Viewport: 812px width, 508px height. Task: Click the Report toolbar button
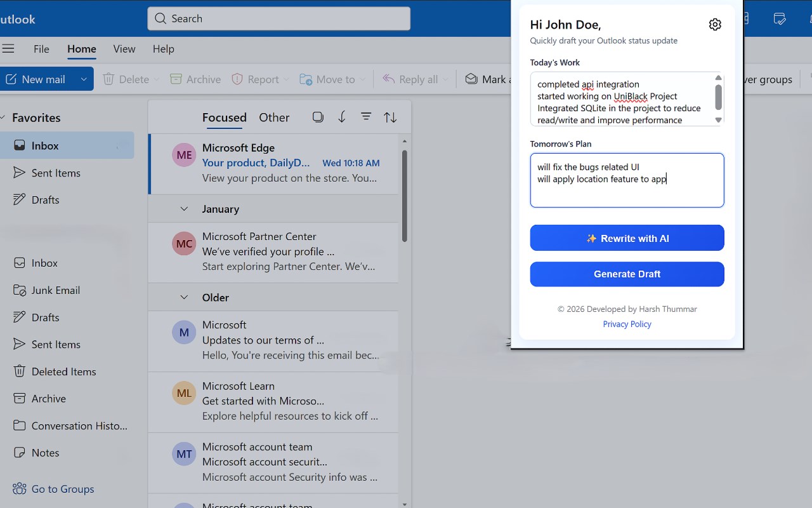point(255,79)
